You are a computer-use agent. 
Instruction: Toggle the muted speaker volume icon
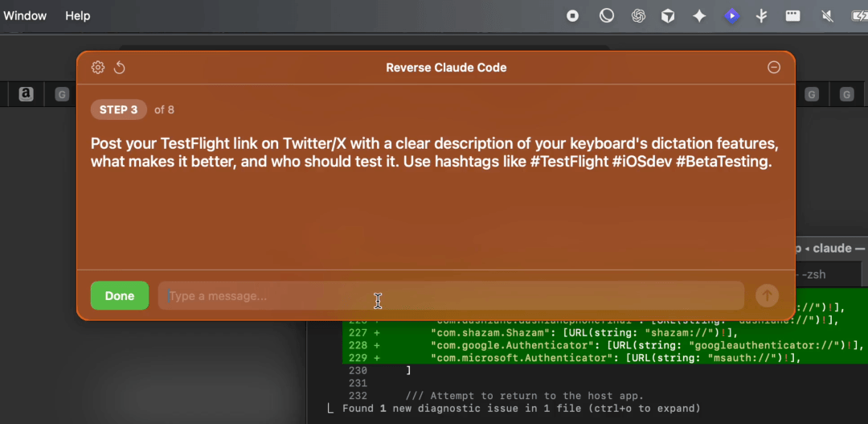[827, 16]
